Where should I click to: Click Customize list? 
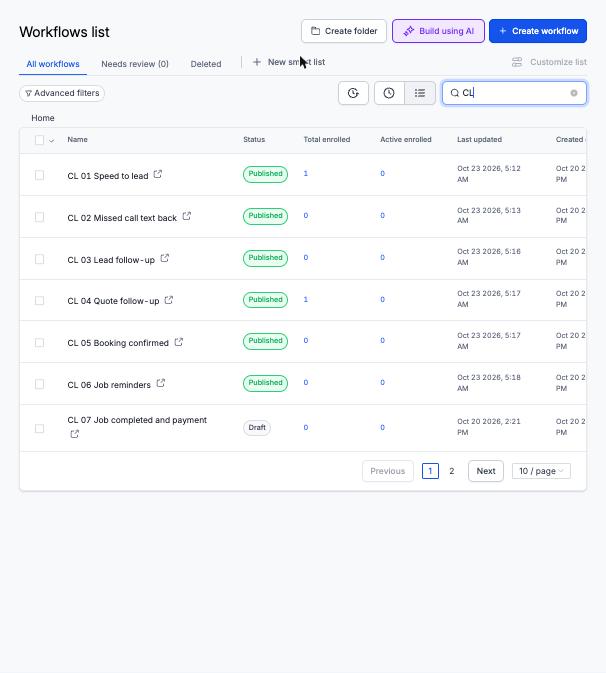[x=549, y=62]
